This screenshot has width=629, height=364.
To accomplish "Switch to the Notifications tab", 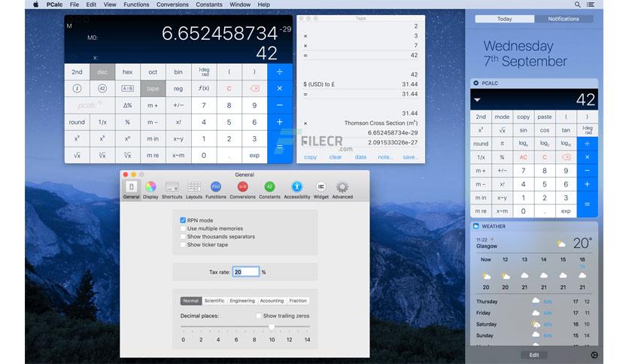I will [x=564, y=19].
